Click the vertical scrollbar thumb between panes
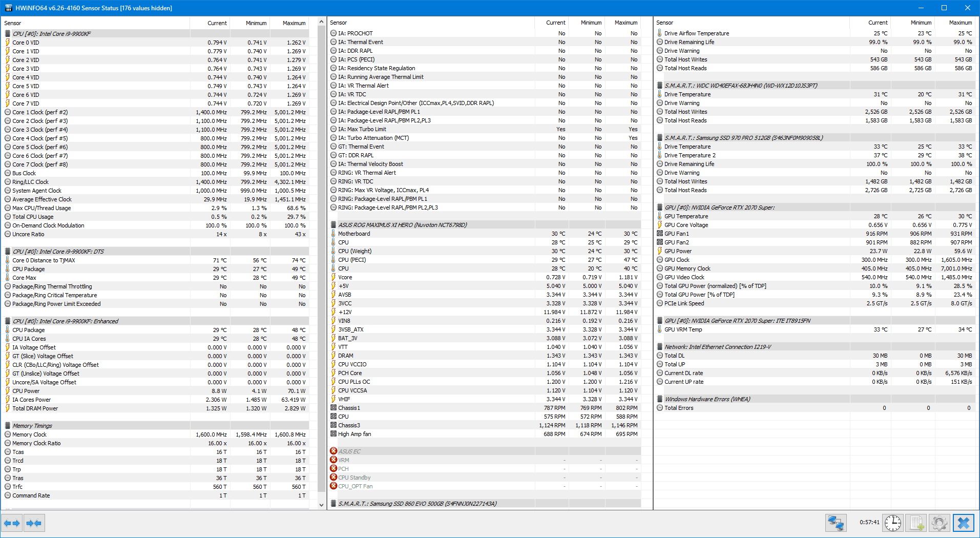 321,259
